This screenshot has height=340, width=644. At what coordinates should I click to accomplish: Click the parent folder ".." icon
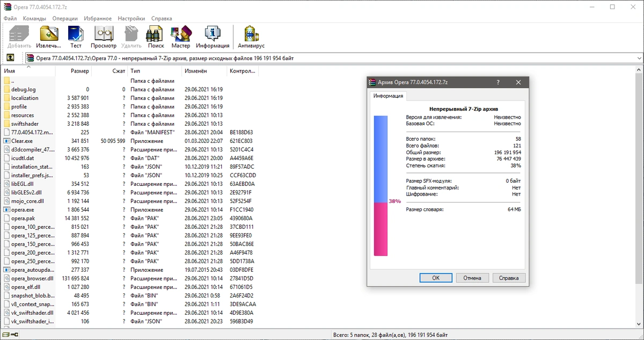pos(6,81)
